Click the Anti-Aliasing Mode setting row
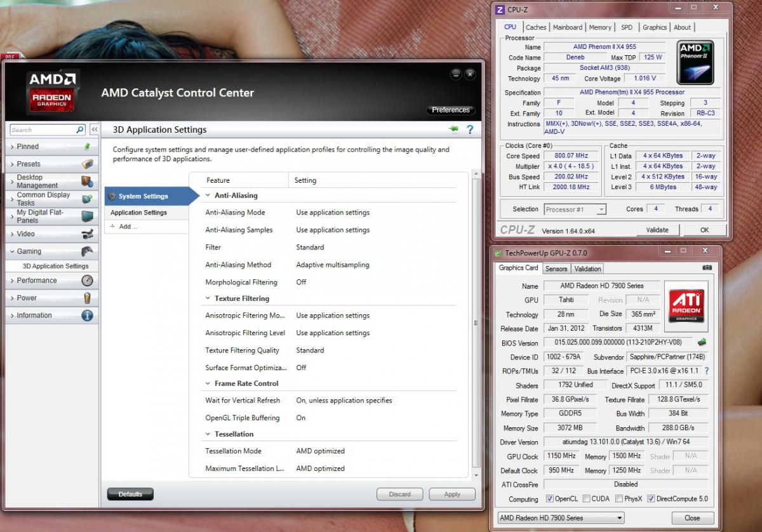762x532 pixels. pos(330,212)
